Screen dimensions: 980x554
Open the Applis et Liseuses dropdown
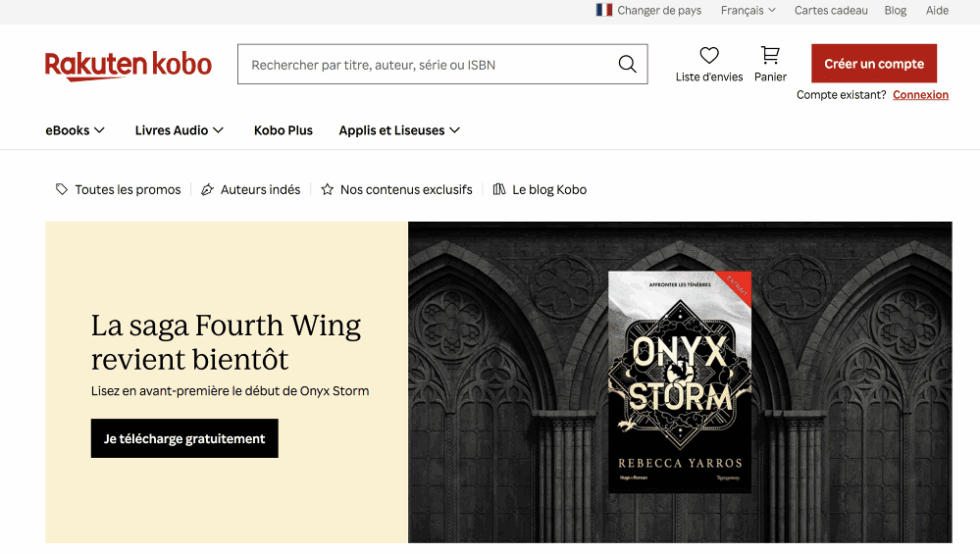click(x=399, y=130)
